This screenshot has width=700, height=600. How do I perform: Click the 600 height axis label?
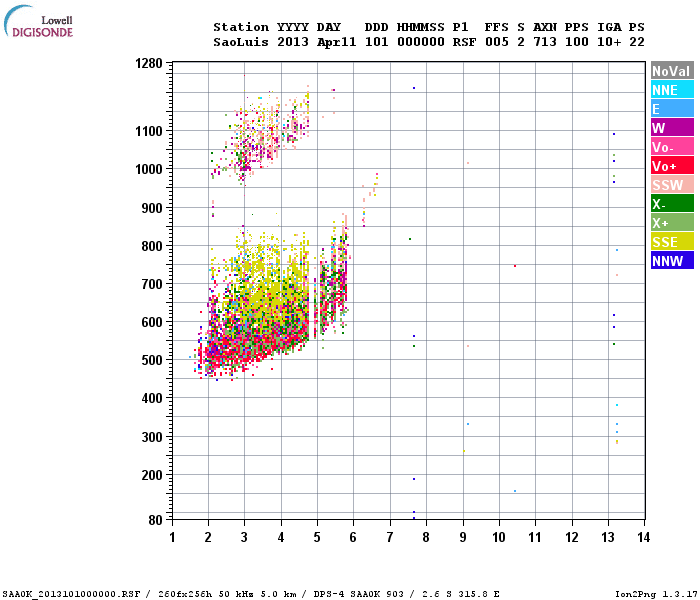[152, 322]
